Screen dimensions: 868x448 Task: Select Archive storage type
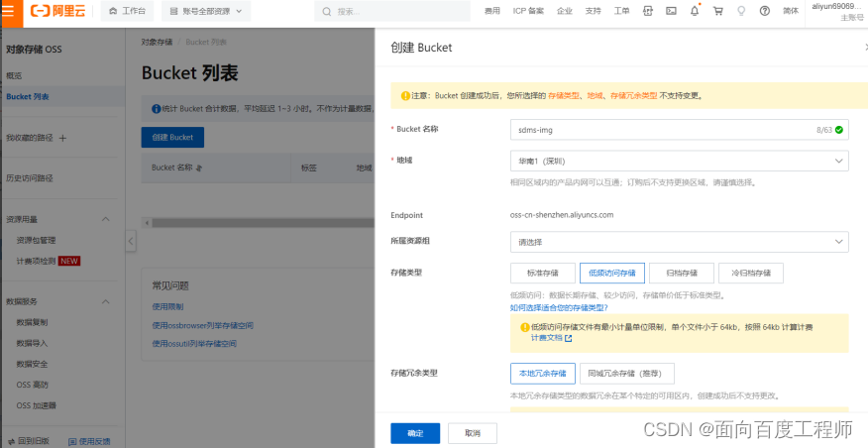click(x=682, y=273)
